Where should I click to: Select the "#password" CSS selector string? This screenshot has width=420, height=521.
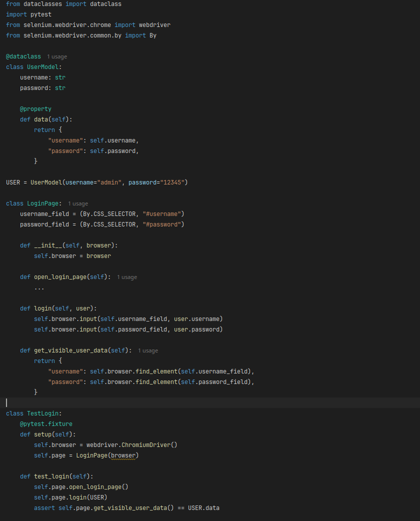point(162,224)
